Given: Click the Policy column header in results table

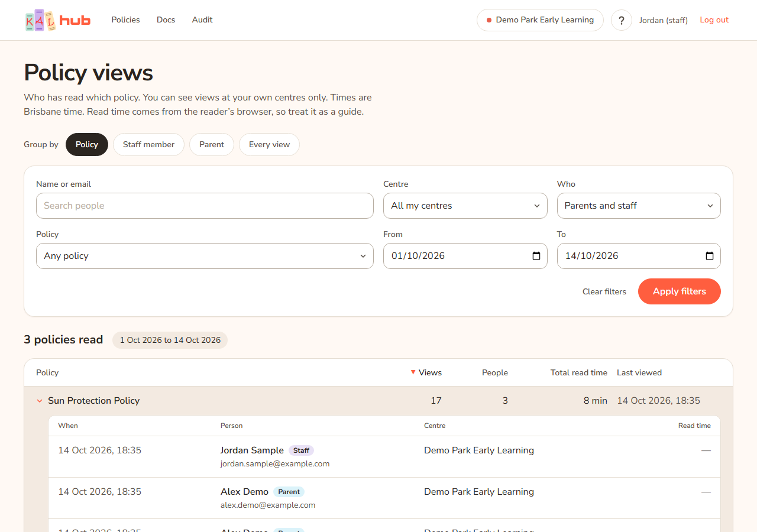Looking at the screenshot, I should (x=47, y=372).
